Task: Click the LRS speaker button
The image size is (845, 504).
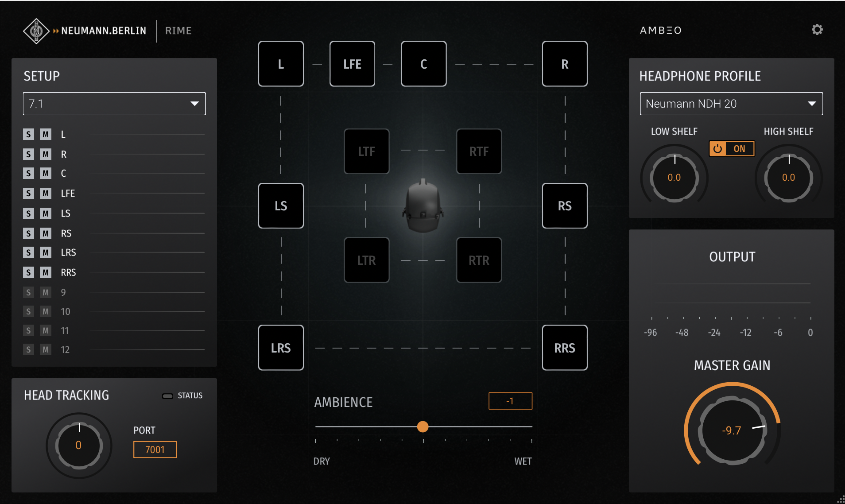Action: point(281,348)
